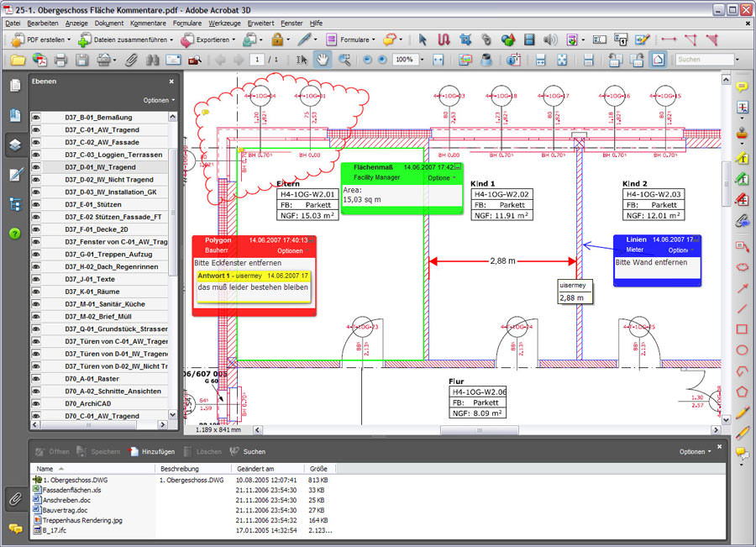Click the padlock security icon

pyautogui.click(x=277, y=39)
